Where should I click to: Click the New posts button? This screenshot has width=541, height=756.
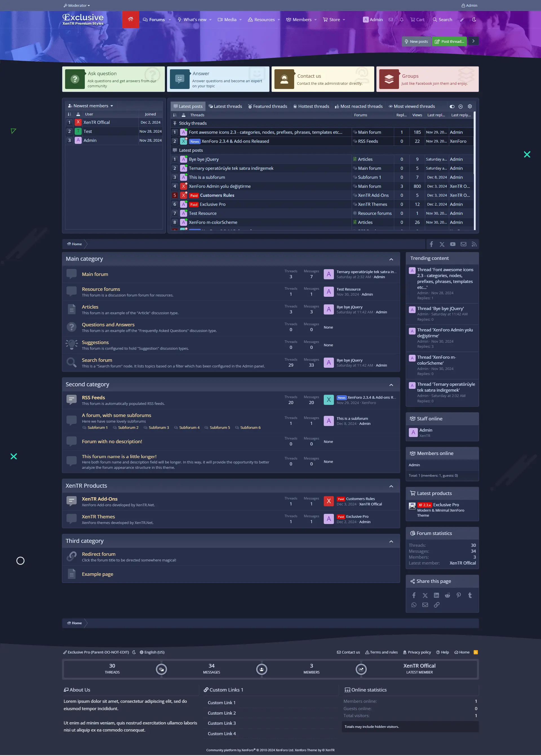pyautogui.click(x=416, y=41)
